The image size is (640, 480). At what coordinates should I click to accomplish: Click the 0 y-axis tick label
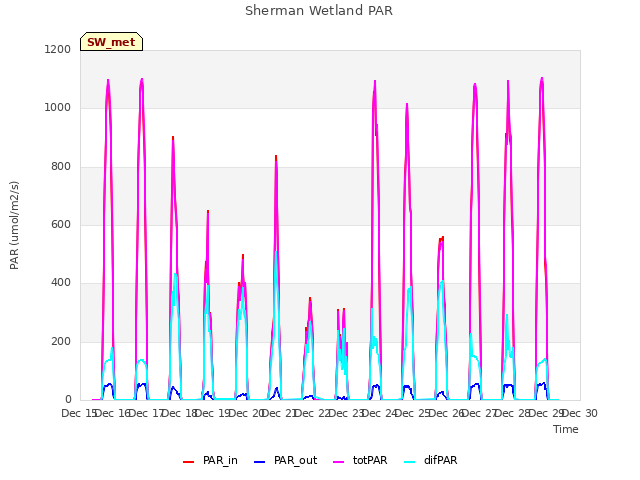pyautogui.click(x=68, y=400)
